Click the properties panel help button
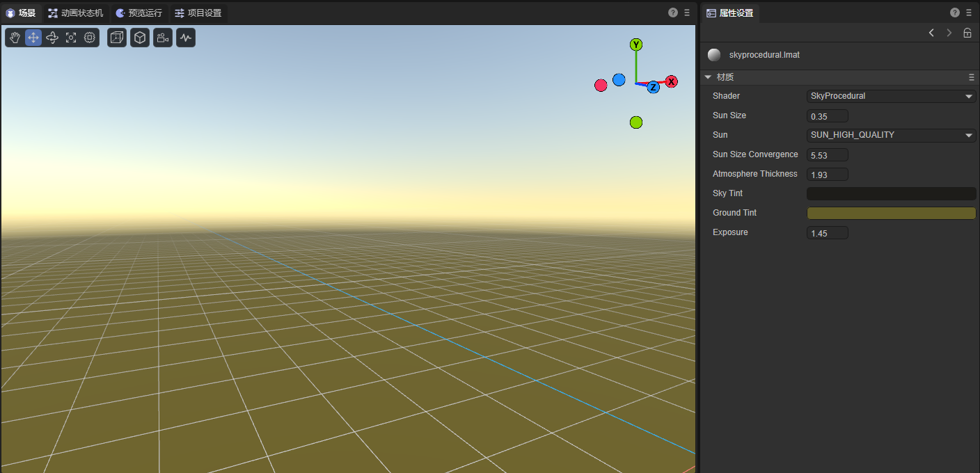The width and height of the screenshot is (980, 473). (x=954, y=13)
